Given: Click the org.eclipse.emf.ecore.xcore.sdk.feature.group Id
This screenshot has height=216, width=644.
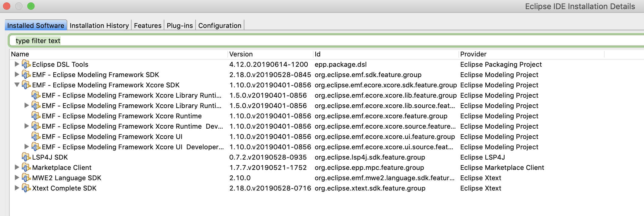Looking at the screenshot, I should point(386,85).
